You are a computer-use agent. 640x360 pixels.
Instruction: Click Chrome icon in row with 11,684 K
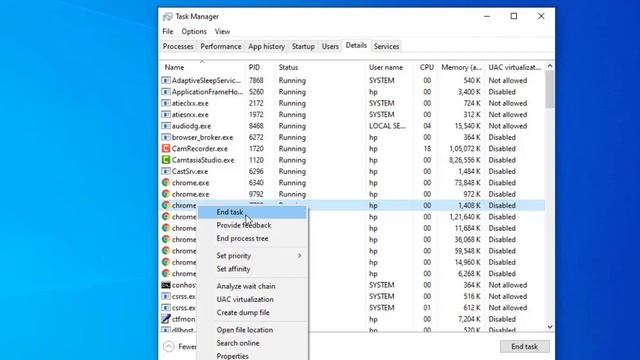point(166,228)
